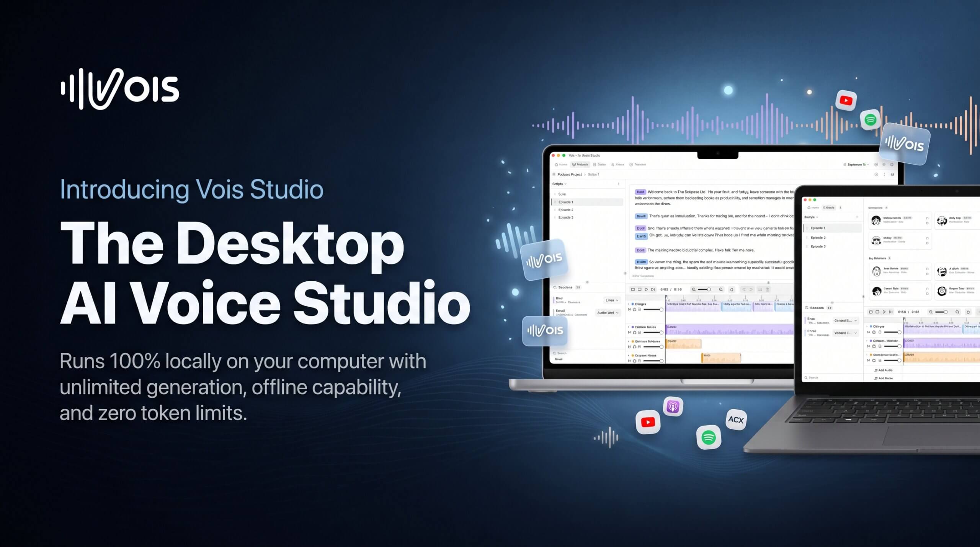Open the Linea dropdown in Seodens panel
The height and width of the screenshot is (547, 980).
click(x=612, y=300)
